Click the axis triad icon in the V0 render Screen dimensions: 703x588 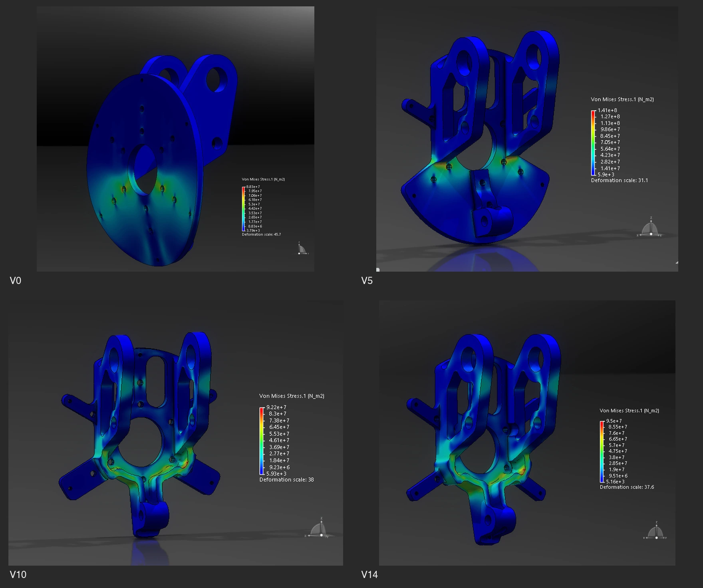click(x=302, y=248)
